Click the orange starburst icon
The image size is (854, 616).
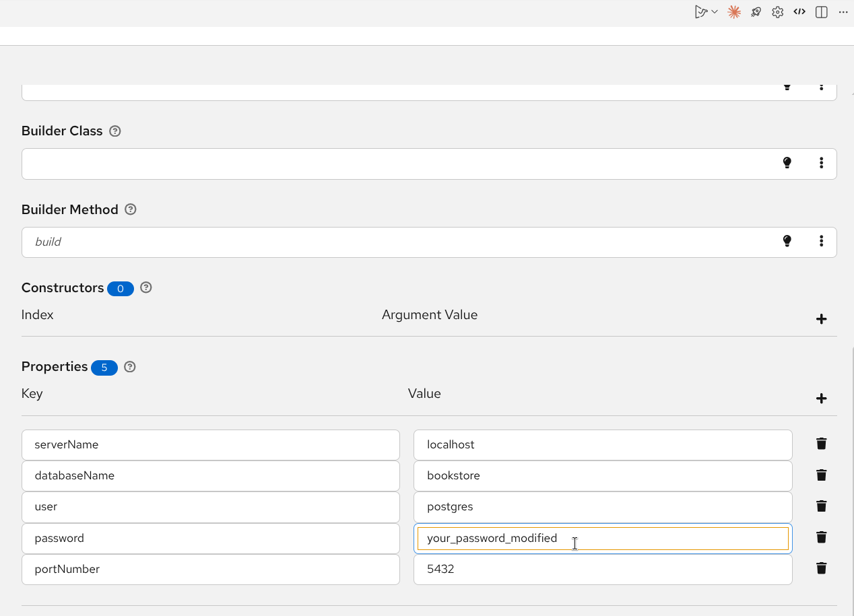click(734, 12)
